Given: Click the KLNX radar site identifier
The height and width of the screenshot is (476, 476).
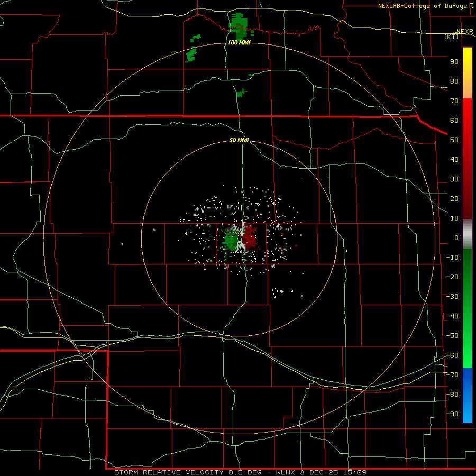Looking at the screenshot, I should click(x=286, y=472).
